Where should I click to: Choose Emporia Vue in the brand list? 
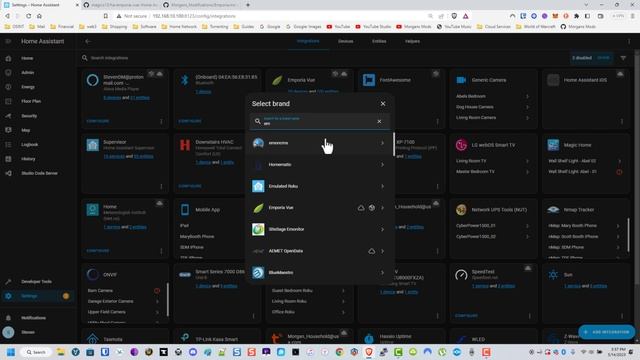pos(319,208)
